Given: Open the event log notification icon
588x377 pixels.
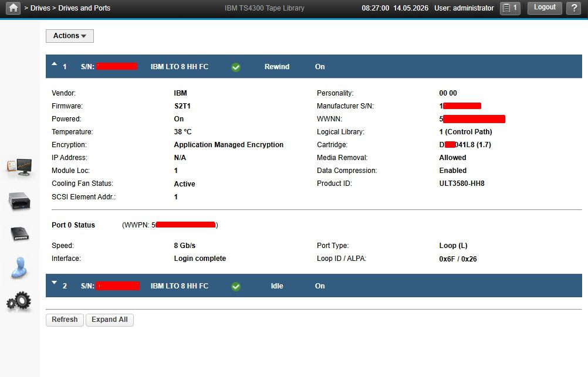Looking at the screenshot, I should click(510, 8).
